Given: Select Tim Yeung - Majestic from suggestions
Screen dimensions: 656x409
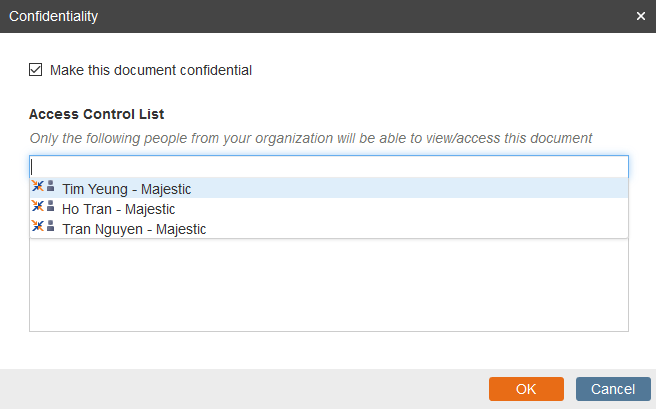Looking at the screenshot, I should tap(329, 188).
